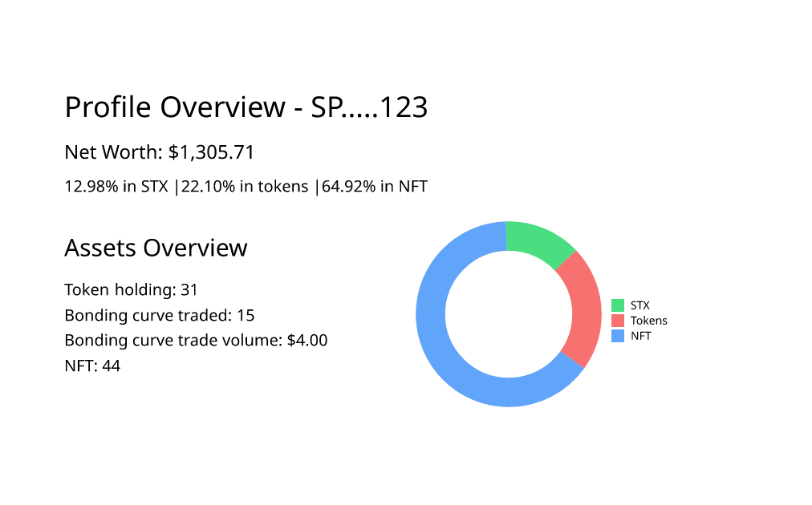Select the Bonding curve traded: 15 line
Viewport: 812px width, 505px height.
click(160, 315)
